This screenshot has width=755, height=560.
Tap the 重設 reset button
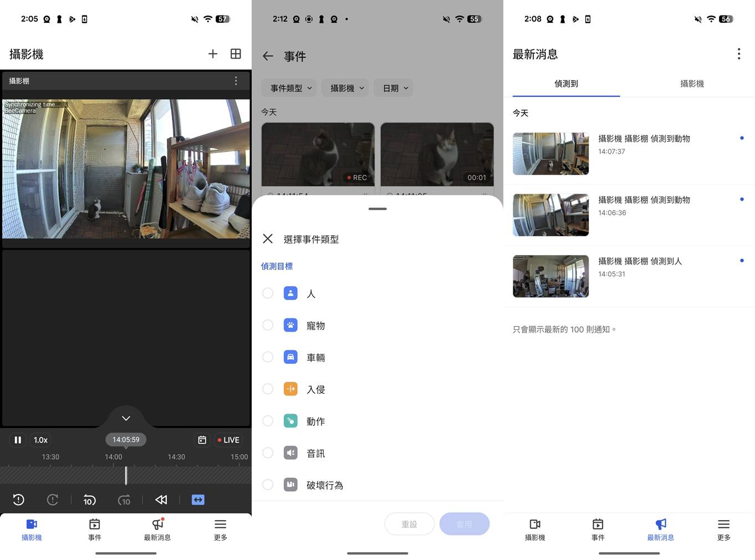409,523
